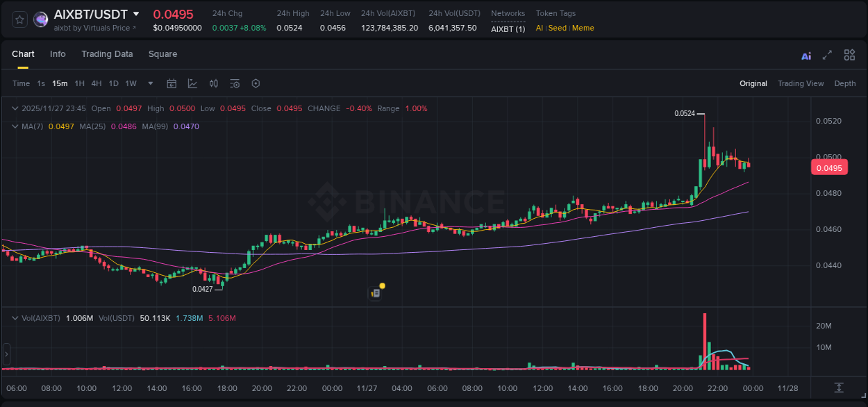Screen dimensions: 868x407
Task: Collapse the Vol(AIXBT) indicator row
Action: coord(15,317)
